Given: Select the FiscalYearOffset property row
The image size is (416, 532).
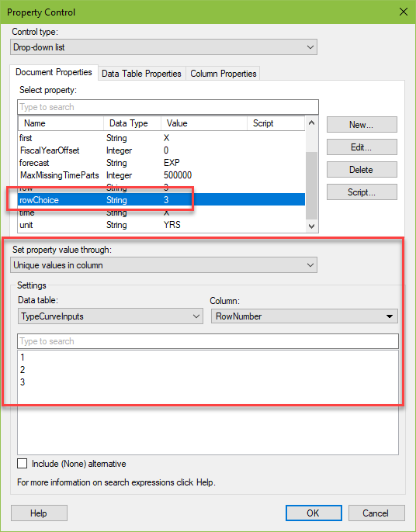Looking at the screenshot, I should pyautogui.click(x=161, y=150).
